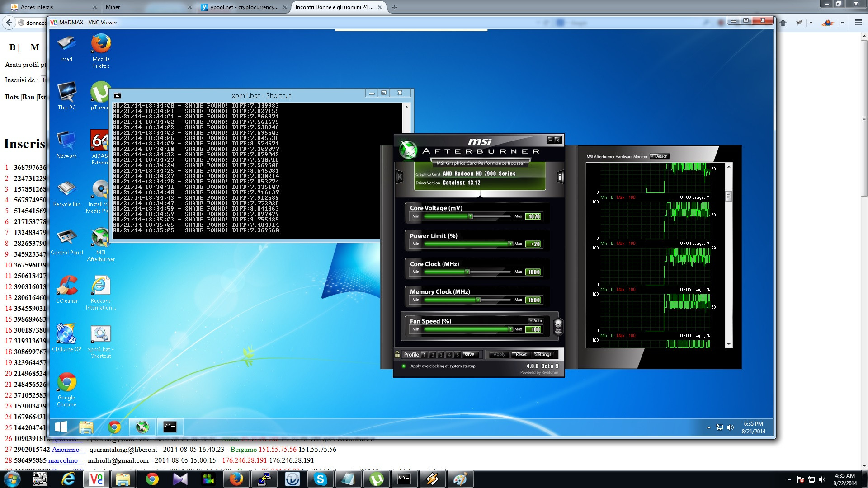The image size is (868, 488).
Task: Select MSI Afterburner desktop shortcut
Action: click(x=101, y=244)
